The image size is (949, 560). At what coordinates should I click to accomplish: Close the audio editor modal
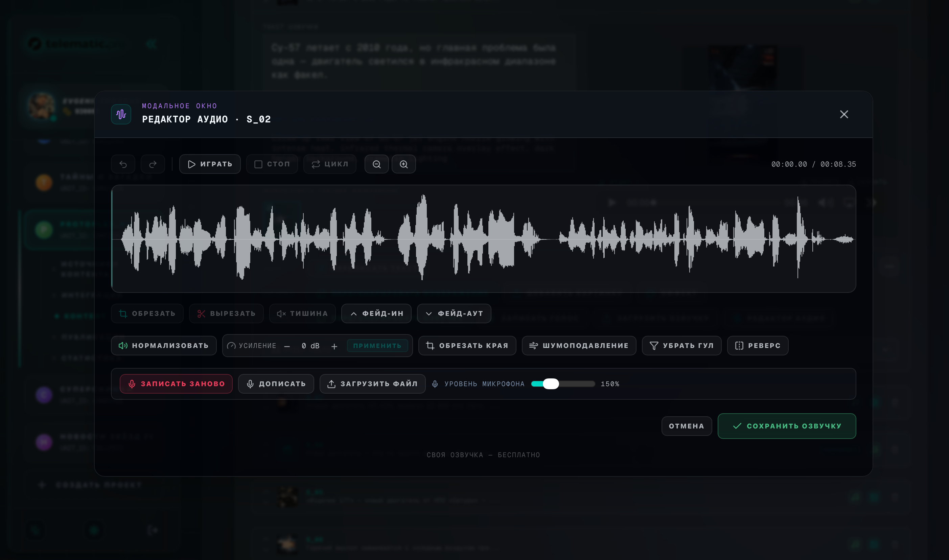tap(844, 114)
